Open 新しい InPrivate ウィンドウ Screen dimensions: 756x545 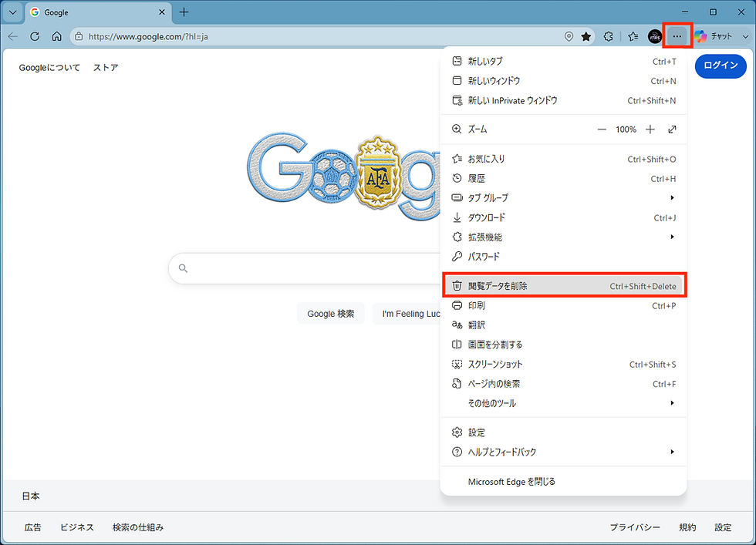(x=563, y=101)
